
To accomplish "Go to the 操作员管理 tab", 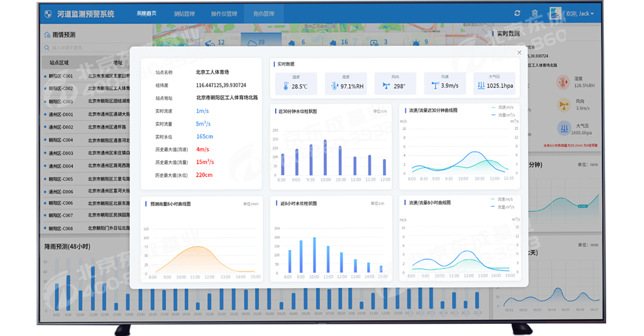I will (223, 13).
